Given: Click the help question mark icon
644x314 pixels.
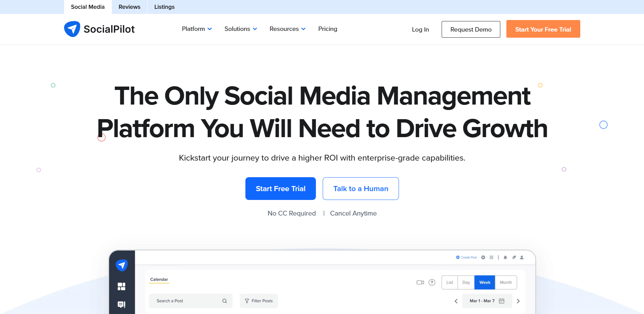Looking at the screenshot, I should coord(432,282).
